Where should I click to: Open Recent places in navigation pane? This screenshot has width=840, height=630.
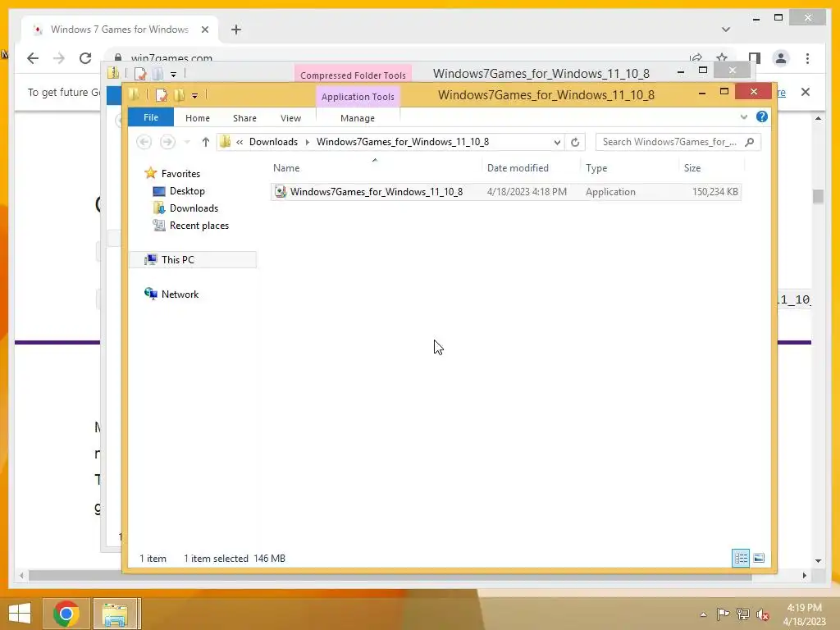(199, 226)
